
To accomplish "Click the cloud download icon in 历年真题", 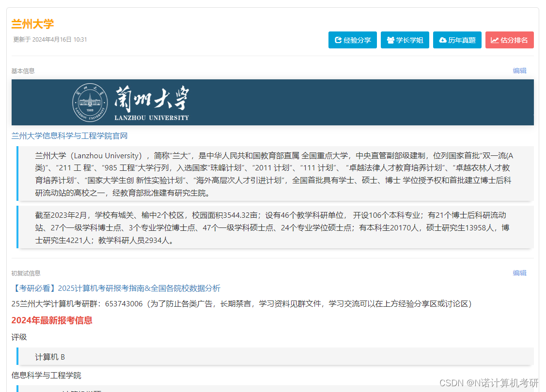I will (x=443, y=40).
